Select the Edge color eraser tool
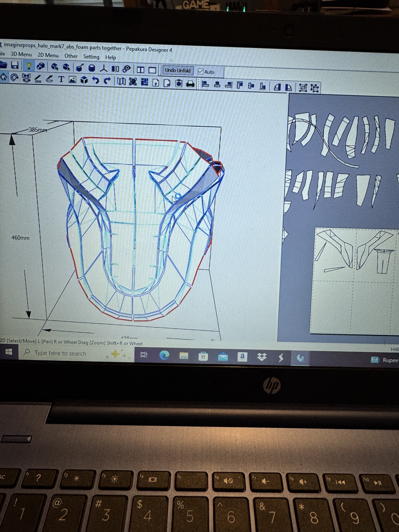Image resolution: width=399 pixels, height=532 pixels. (x=49, y=79)
